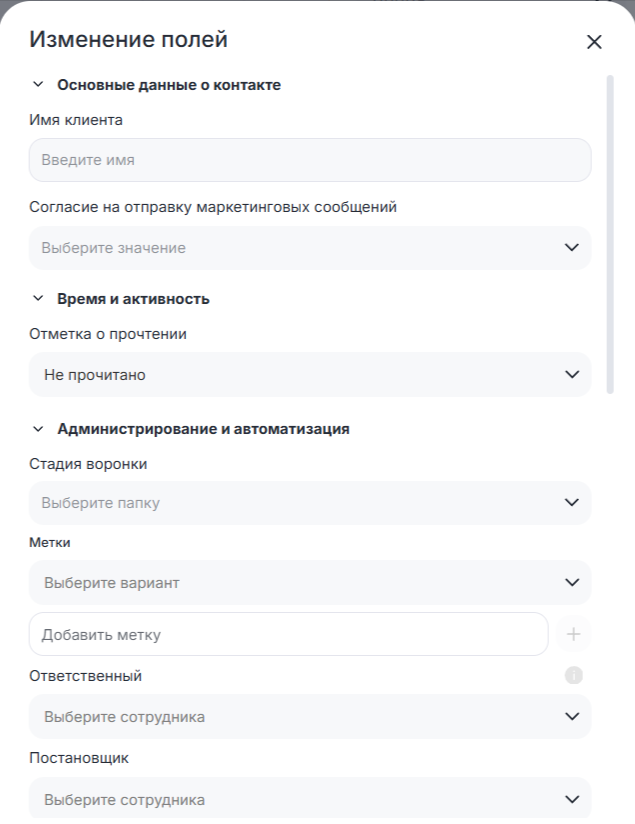The height and width of the screenshot is (824, 635).
Task: Open the marketing consent dropdown
Action: pos(300,248)
